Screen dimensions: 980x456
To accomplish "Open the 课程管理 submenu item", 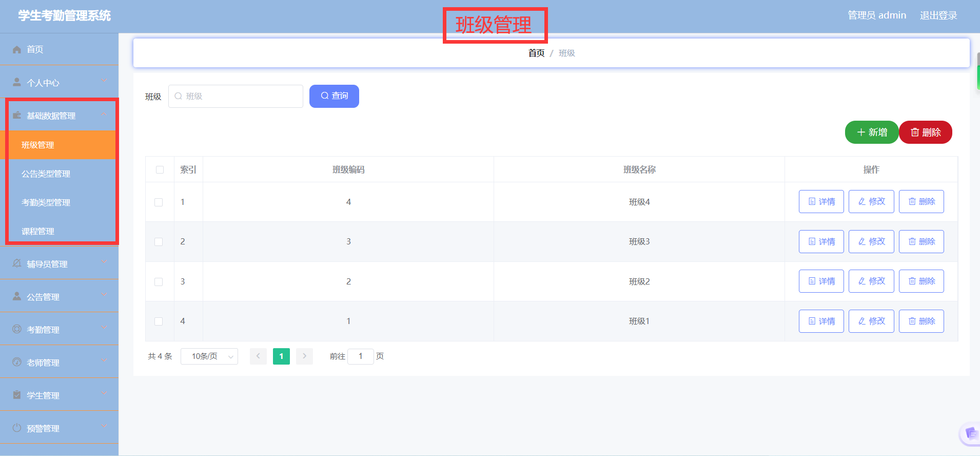I will click(x=60, y=231).
